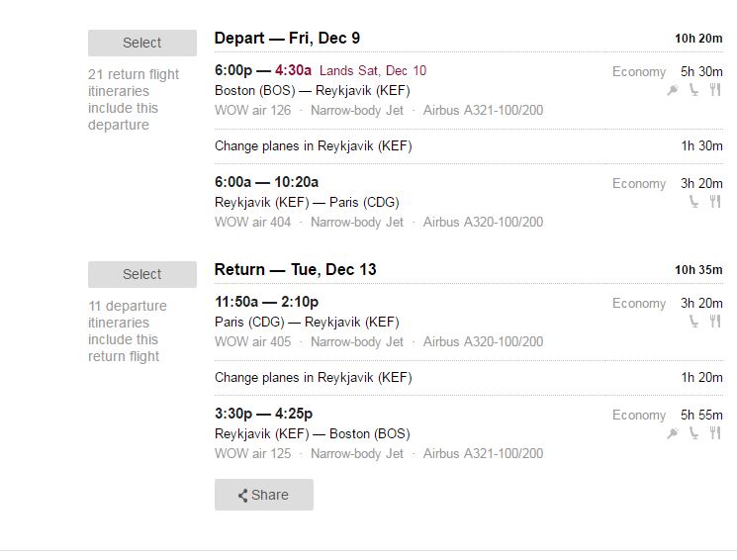Click the 'Lands Sat, Dec 10' notice
Screen dimensions: 737x560
373,70
